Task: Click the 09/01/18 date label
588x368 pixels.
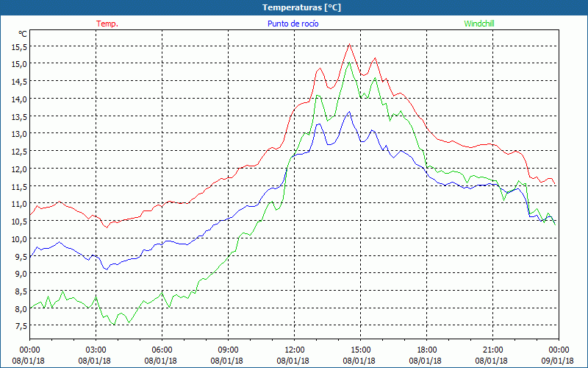Action: coord(559,361)
